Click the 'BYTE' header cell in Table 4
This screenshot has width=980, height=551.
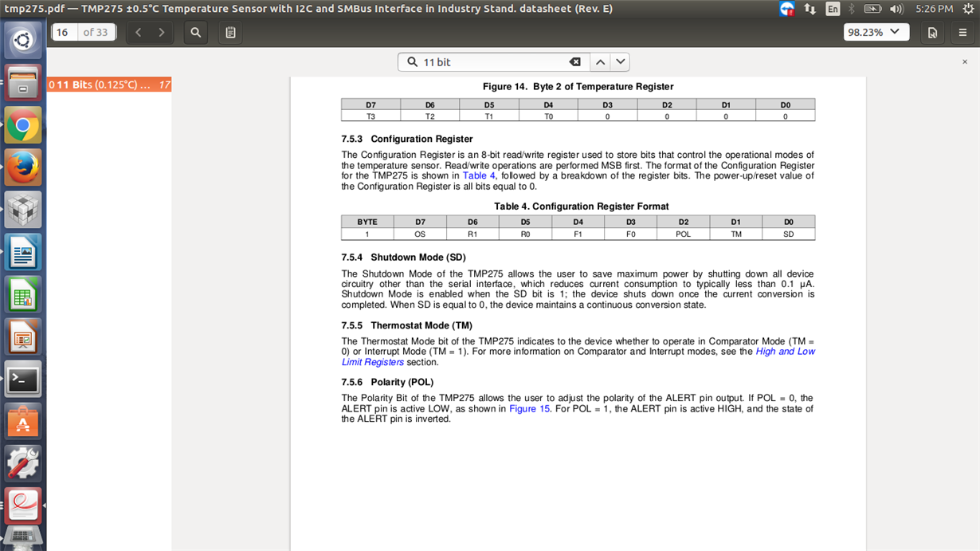click(x=367, y=222)
